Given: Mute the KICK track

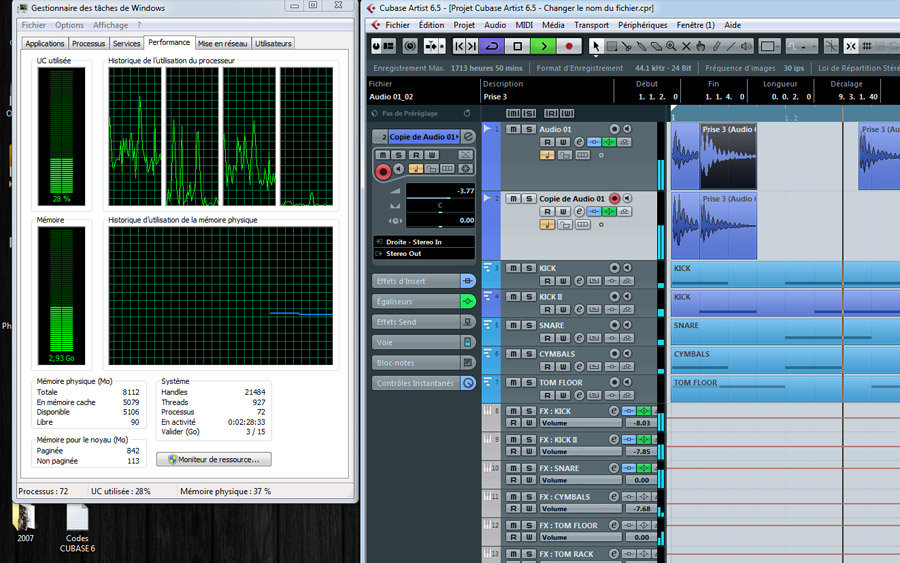Looking at the screenshot, I should coord(513,268).
